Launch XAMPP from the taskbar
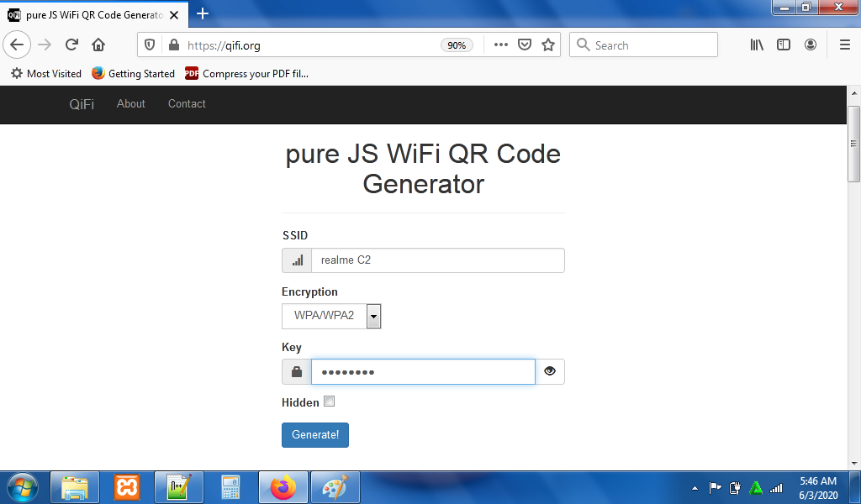The width and height of the screenshot is (861, 504). coord(126,487)
